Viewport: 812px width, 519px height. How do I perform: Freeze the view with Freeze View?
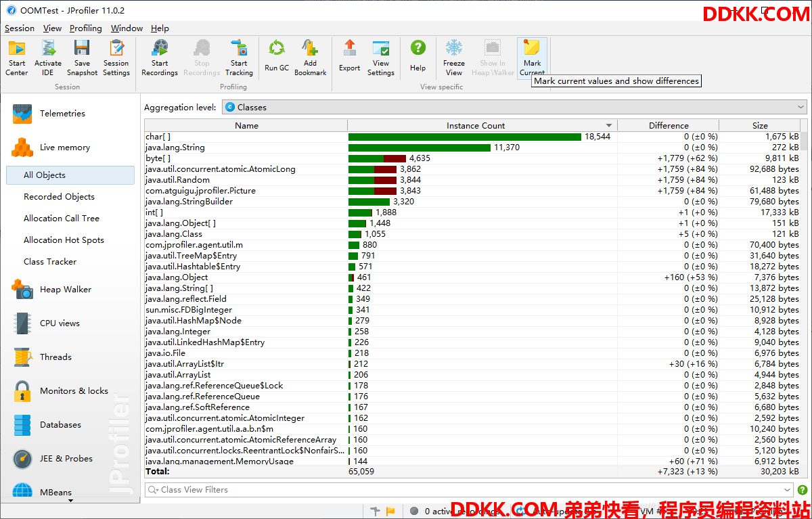454,58
